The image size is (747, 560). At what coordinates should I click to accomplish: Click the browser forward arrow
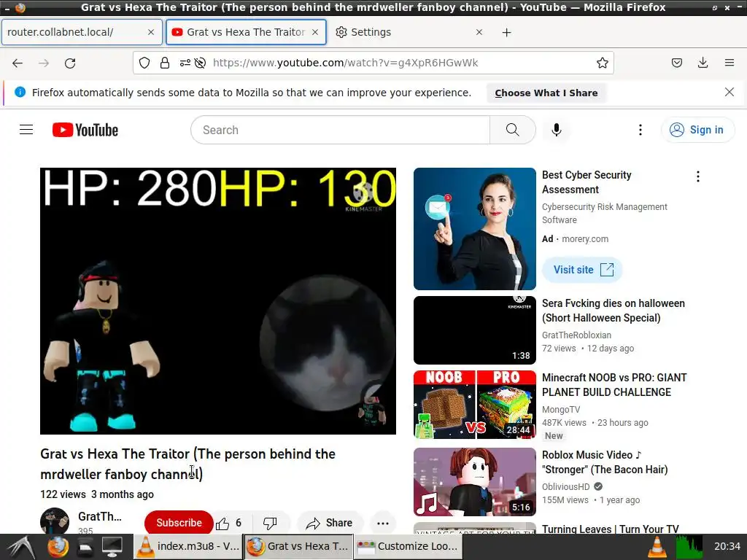tap(44, 63)
